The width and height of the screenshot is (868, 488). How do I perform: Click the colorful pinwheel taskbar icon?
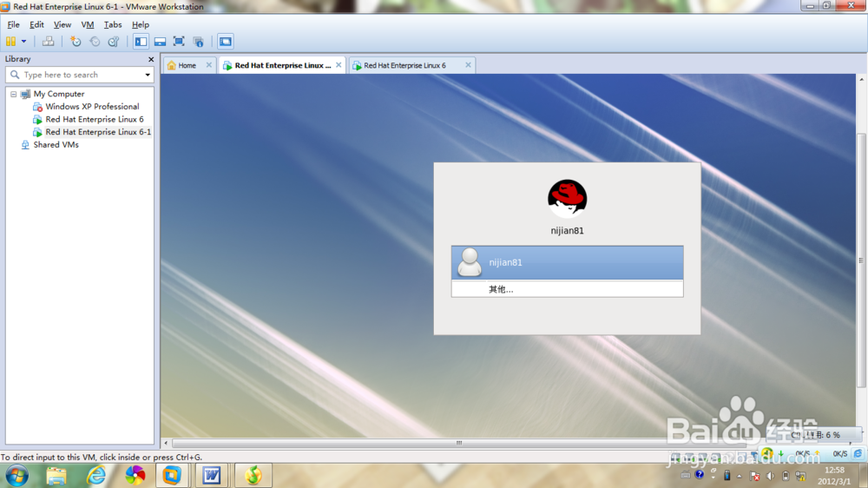pyautogui.click(x=135, y=476)
